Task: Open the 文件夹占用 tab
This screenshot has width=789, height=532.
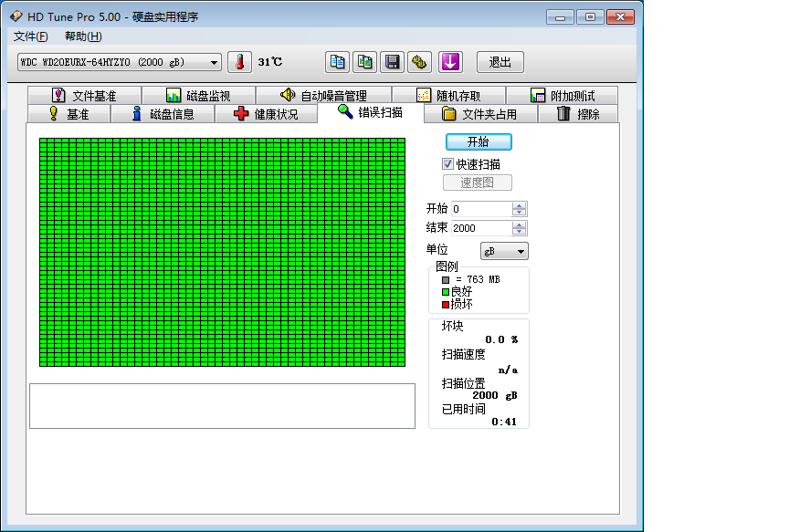Action: coord(480,114)
